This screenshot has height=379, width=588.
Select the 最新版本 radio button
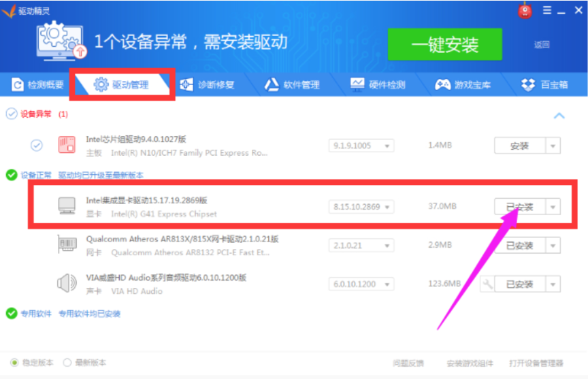67,363
